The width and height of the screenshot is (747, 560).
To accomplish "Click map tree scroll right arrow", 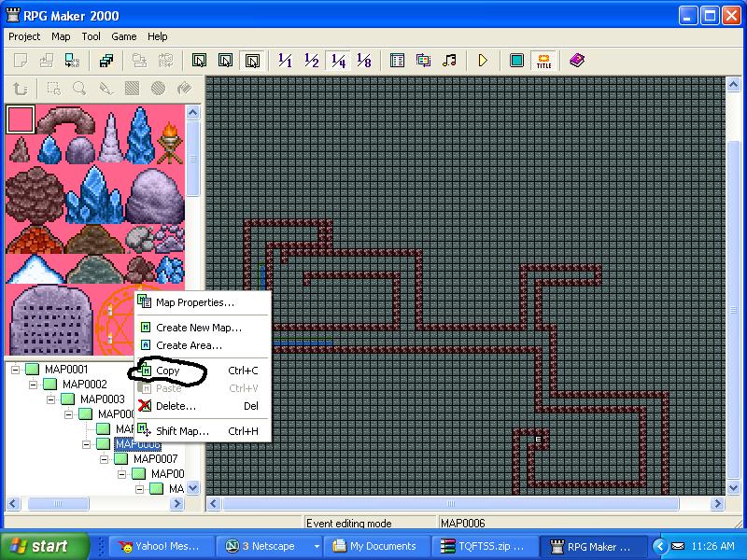I will pos(177,504).
